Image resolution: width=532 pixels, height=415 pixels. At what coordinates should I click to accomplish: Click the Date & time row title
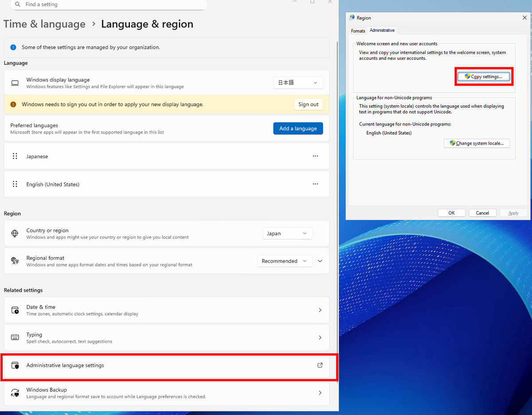coord(41,307)
